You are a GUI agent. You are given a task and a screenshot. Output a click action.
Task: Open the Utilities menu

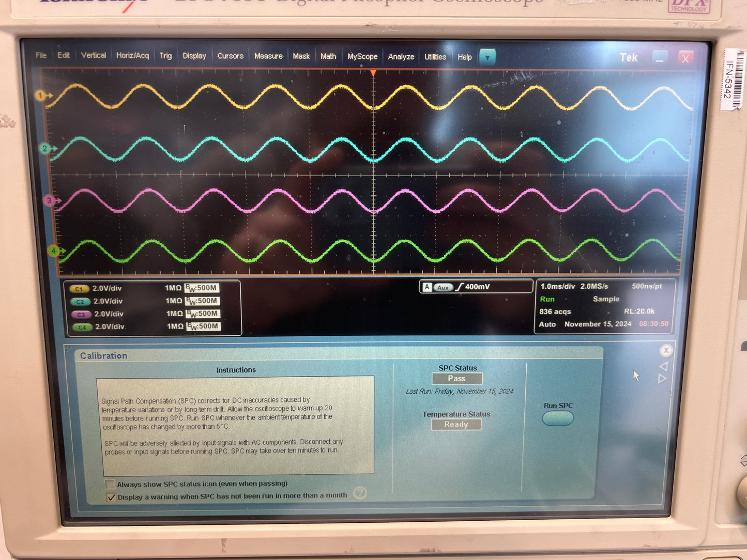[x=435, y=57]
